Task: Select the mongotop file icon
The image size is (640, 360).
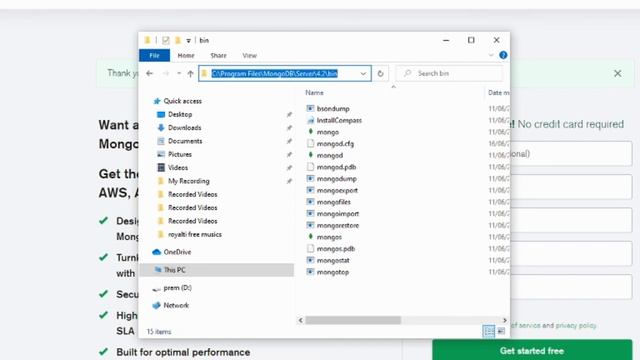Action: (x=310, y=272)
